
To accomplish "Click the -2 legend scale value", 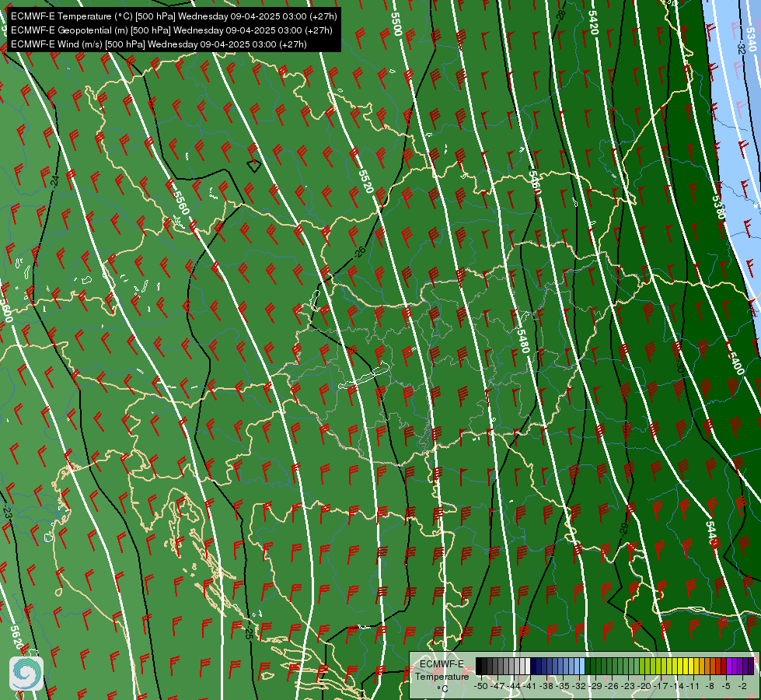I will (x=742, y=686).
